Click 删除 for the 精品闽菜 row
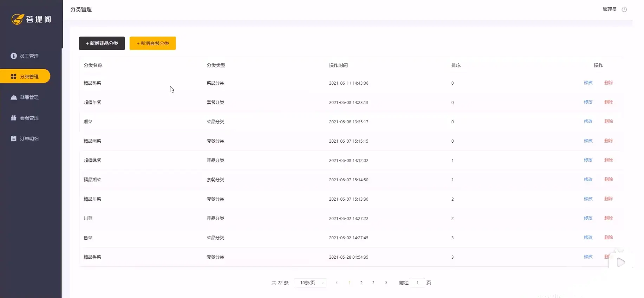The width and height of the screenshot is (644, 298). point(609,141)
